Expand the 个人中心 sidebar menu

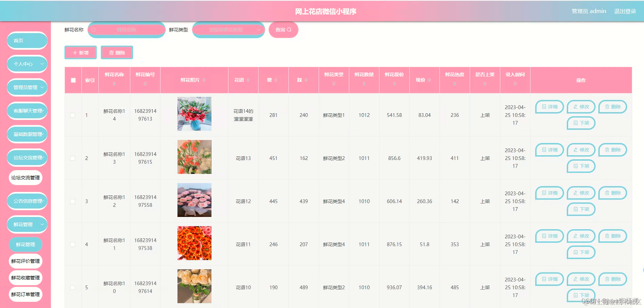click(x=27, y=64)
